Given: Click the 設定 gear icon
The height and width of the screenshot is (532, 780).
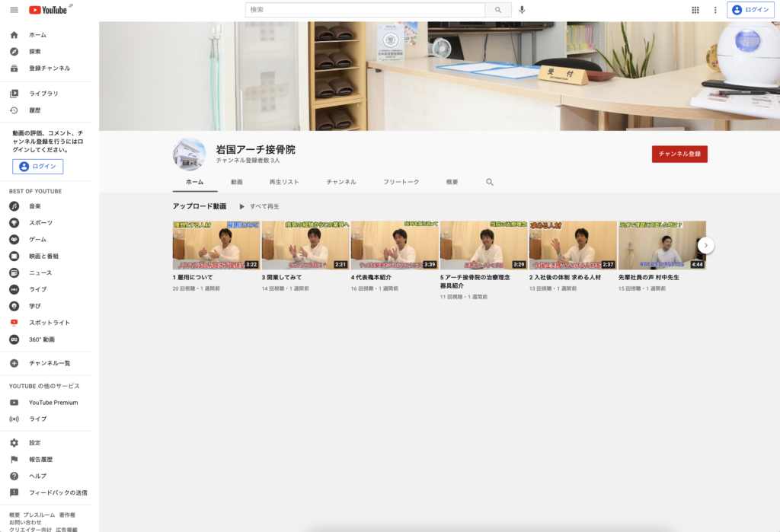Looking at the screenshot, I should 14,442.
